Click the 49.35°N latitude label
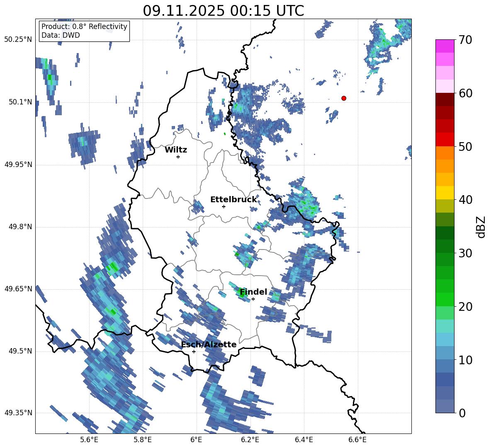The image size is (491, 448). click(x=18, y=413)
